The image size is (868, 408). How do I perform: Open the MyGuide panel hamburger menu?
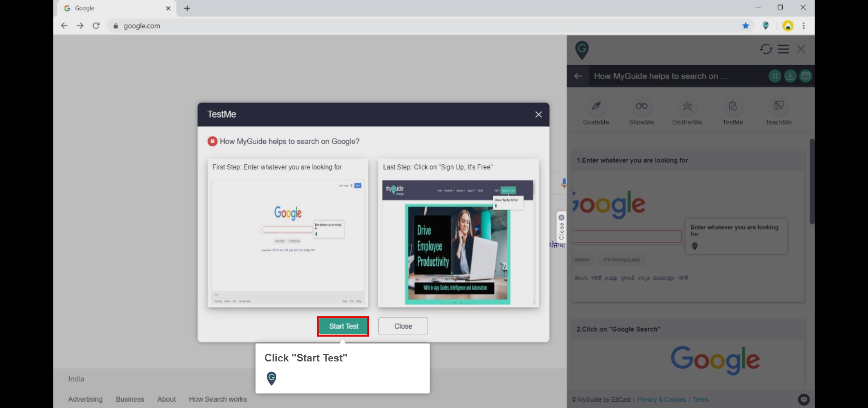[x=783, y=49]
